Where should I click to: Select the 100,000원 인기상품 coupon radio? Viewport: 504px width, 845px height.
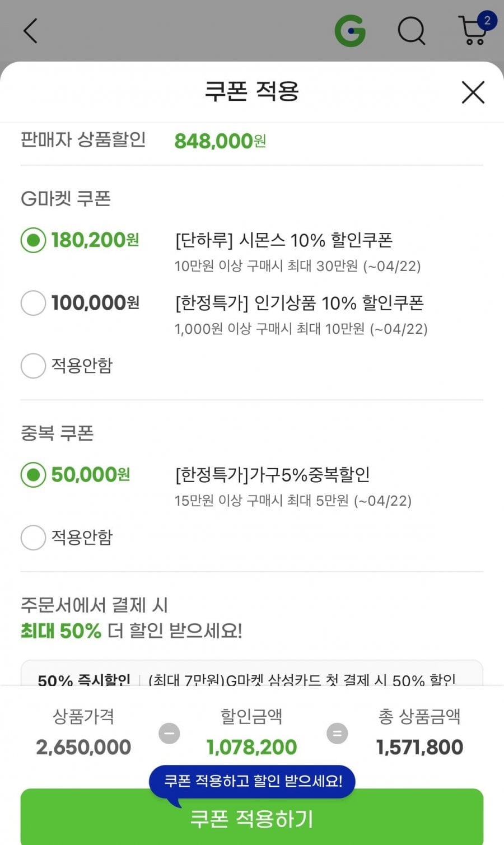(33, 303)
